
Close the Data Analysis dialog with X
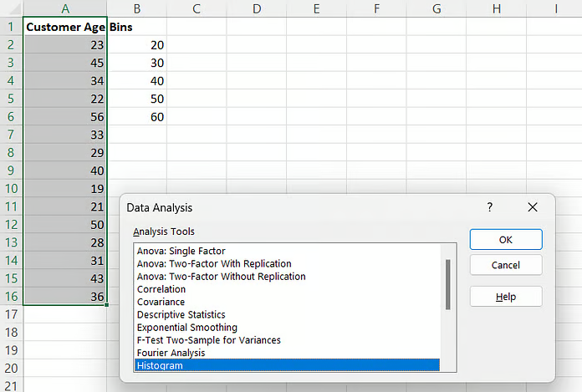pyautogui.click(x=532, y=206)
